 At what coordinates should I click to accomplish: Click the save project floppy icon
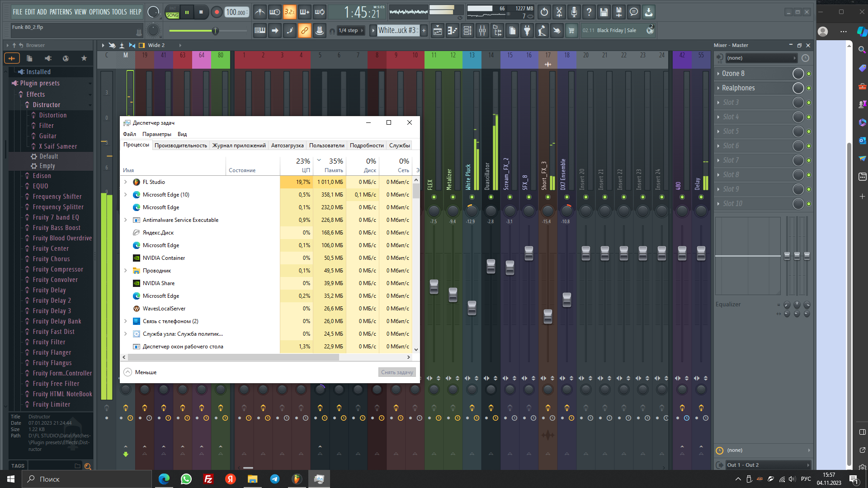click(x=604, y=12)
